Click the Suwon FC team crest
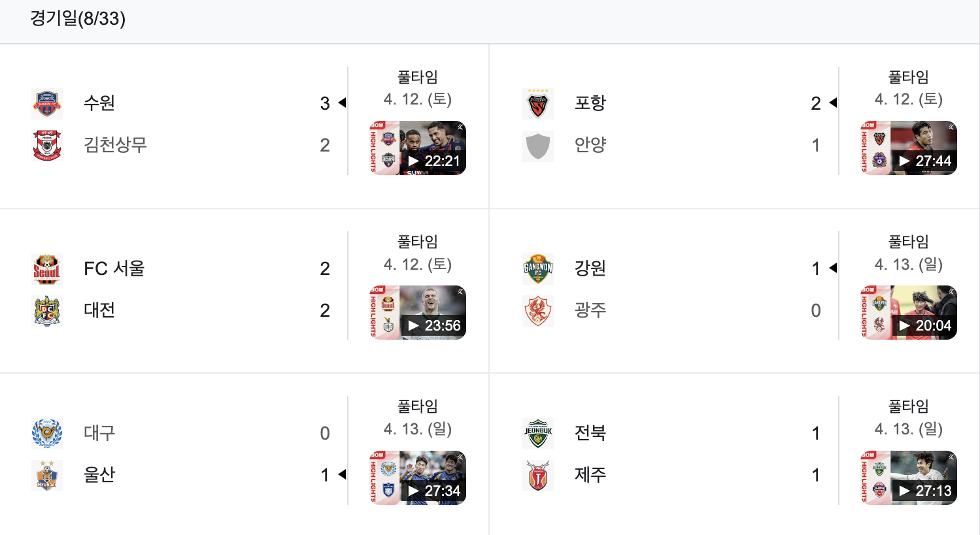The image size is (980, 535). click(x=47, y=103)
